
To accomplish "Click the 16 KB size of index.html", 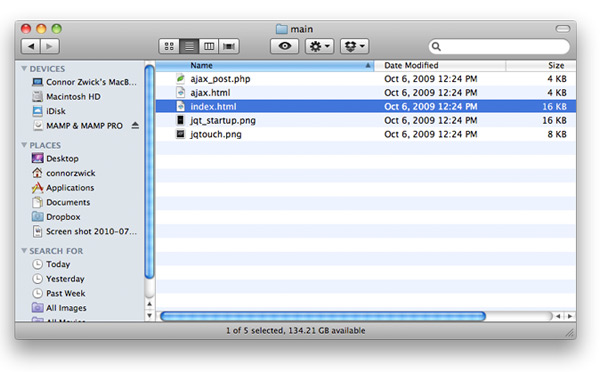I will coord(554,106).
